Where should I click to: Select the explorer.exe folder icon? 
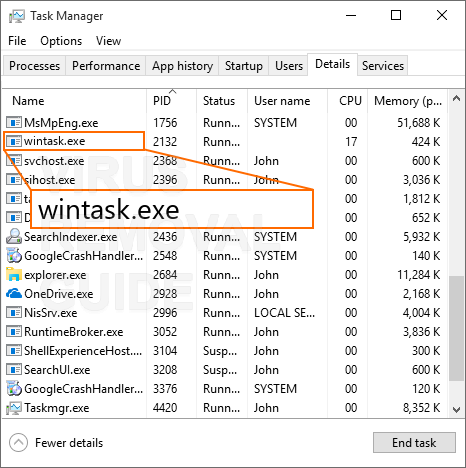[14, 275]
